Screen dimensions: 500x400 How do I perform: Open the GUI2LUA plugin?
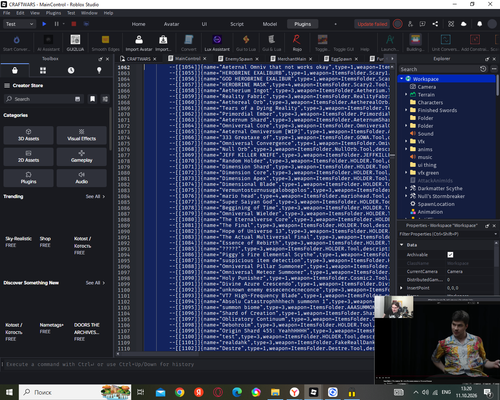pyautogui.click(x=75, y=43)
